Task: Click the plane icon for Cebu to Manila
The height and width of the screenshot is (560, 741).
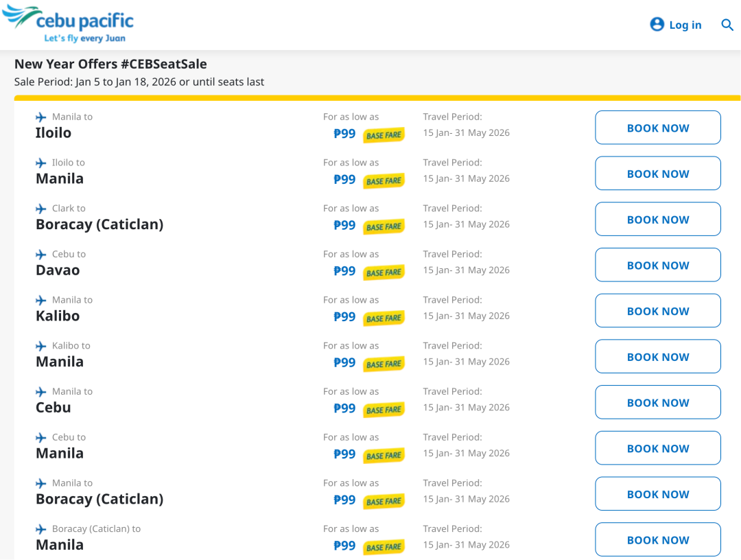Action: 41,438
